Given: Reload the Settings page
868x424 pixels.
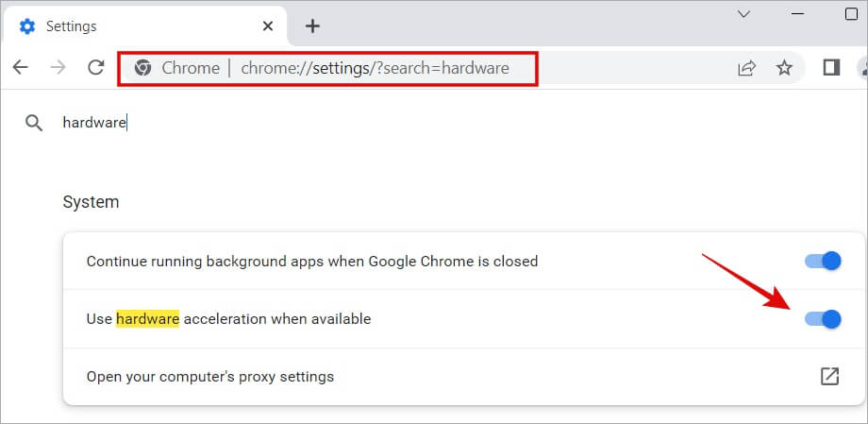Looking at the screenshot, I should [x=96, y=68].
